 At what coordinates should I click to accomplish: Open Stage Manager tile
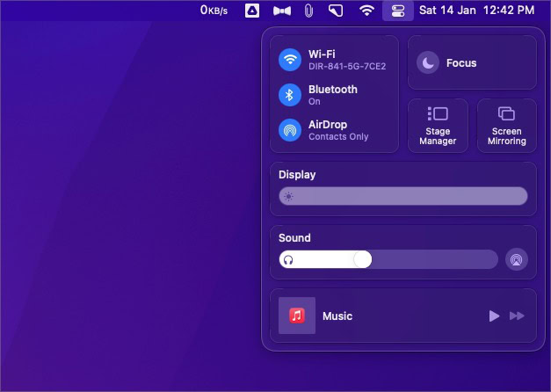point(438,126)
